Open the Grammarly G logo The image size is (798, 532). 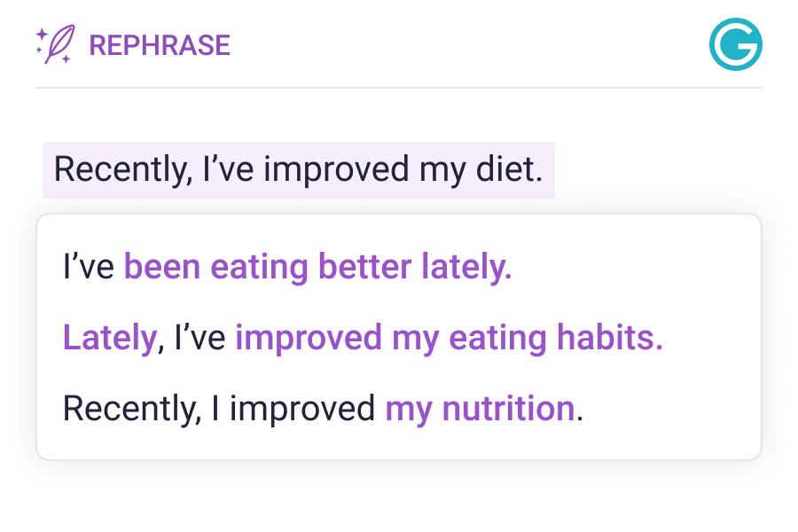pyautogui.click(x=736, y=44)
